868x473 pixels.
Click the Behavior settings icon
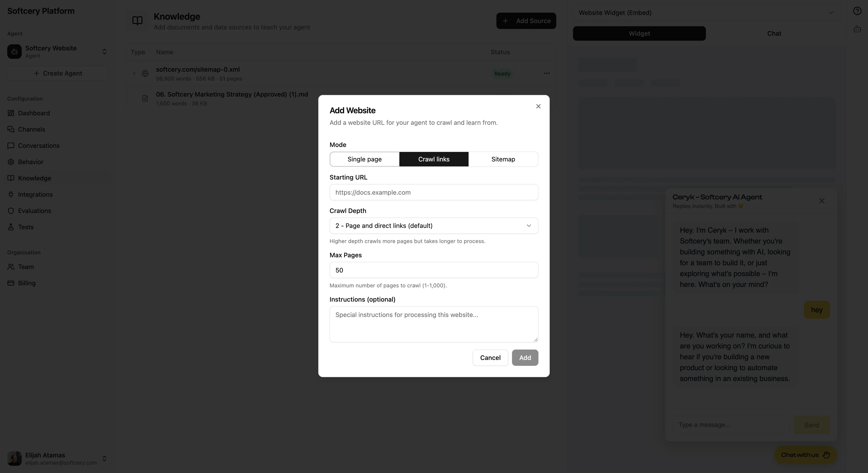tap(11, 162)
